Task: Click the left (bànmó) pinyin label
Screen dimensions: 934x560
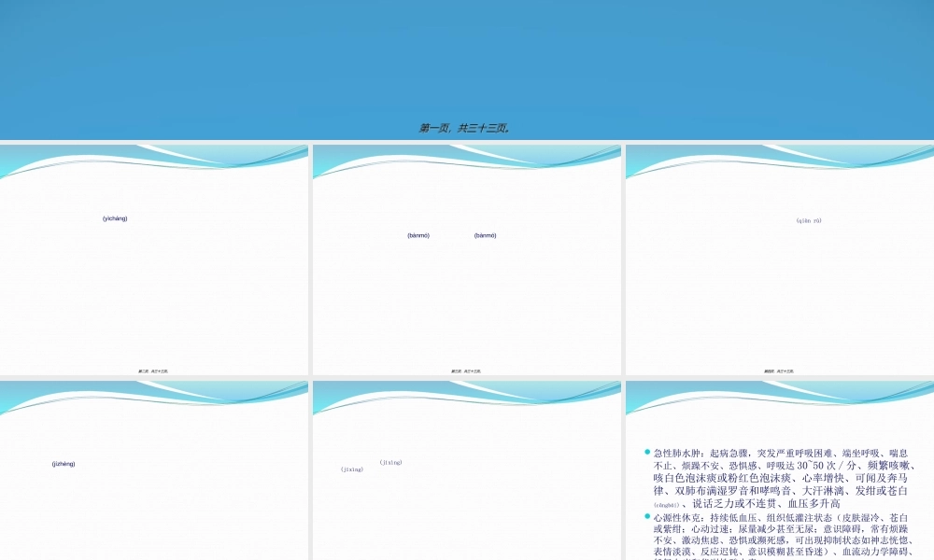Action: 418,235
